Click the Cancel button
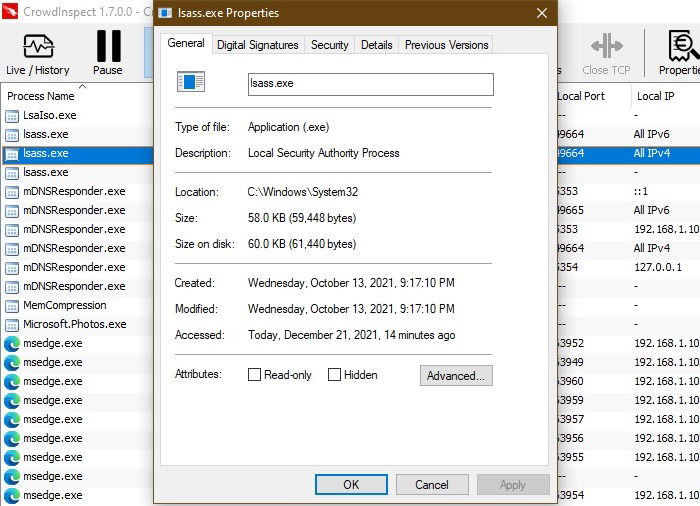The image size is (700, 506). point(432,485)
